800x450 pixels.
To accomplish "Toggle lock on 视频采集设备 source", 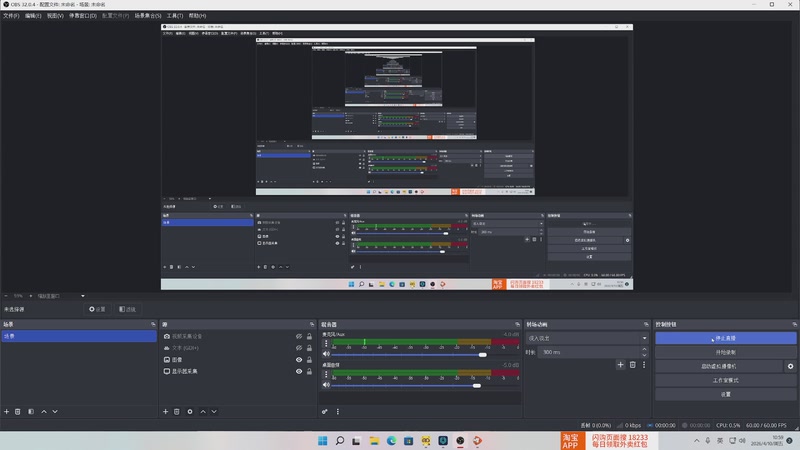I will [309, 337].
